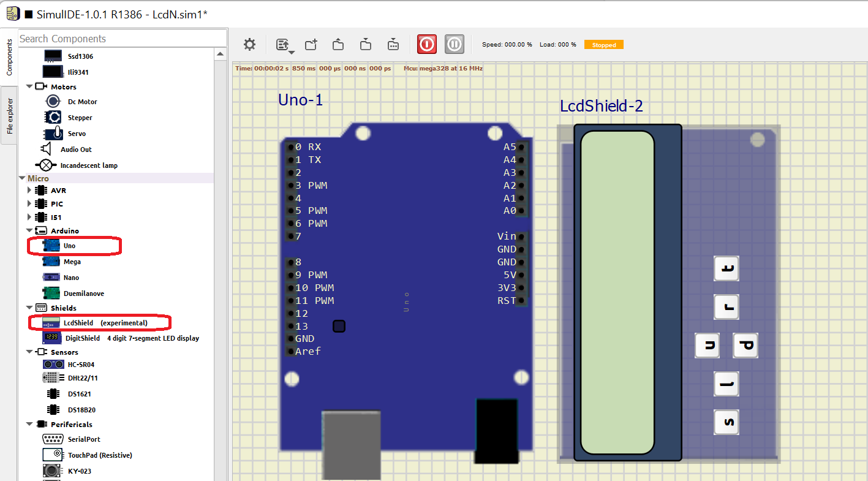Image resolution: width=868 pixels, height=481 pixels.
Task: Collapse the Sensors group
Action: pyautogui.click(x=29, y=352)
